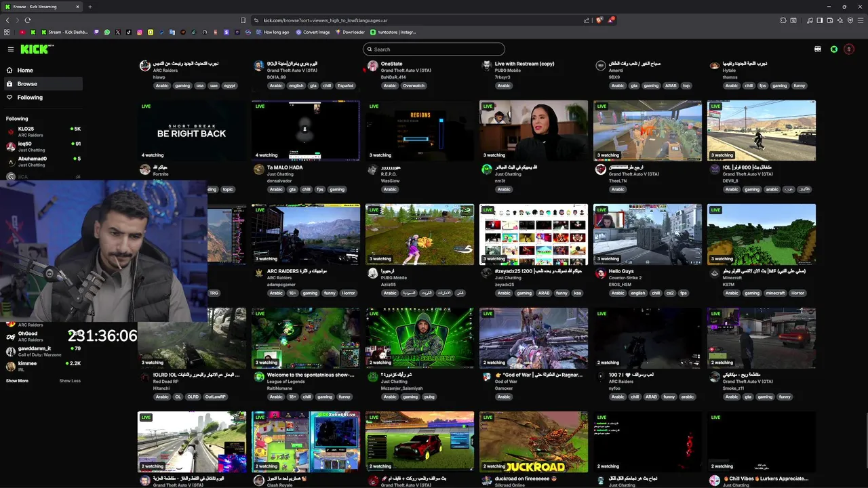Open the Downloader bookmark

350,32
